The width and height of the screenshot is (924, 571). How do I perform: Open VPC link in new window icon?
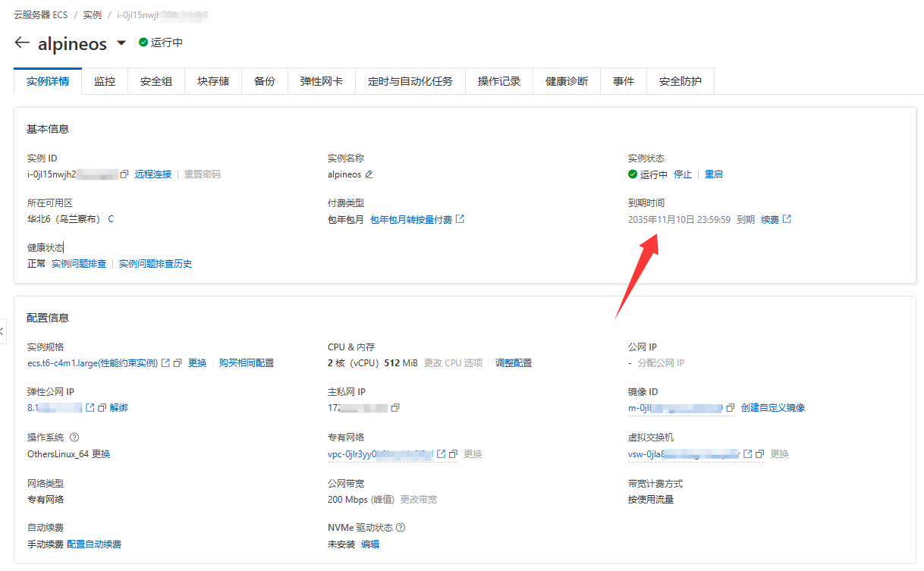441,454
